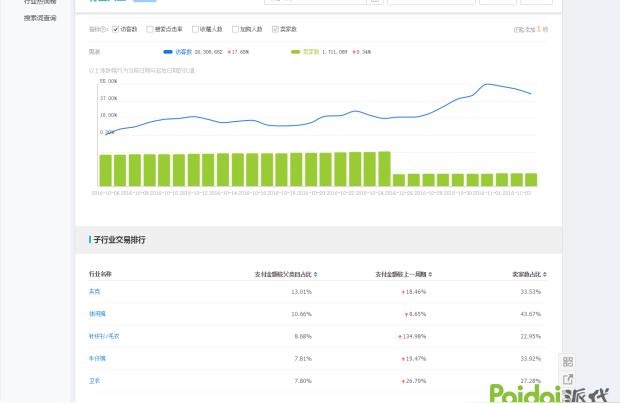The image size is (620, 403).
Task: Click the blue 访客数 legend swatch
Action: pyautogui.click(x=168, y=52)
